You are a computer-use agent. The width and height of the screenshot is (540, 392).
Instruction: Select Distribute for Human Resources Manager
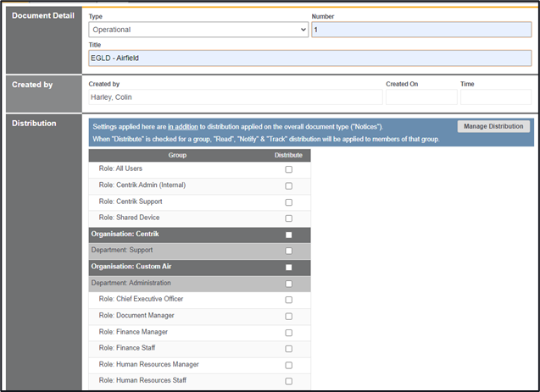pyautogui.click(x=288, y=365)
